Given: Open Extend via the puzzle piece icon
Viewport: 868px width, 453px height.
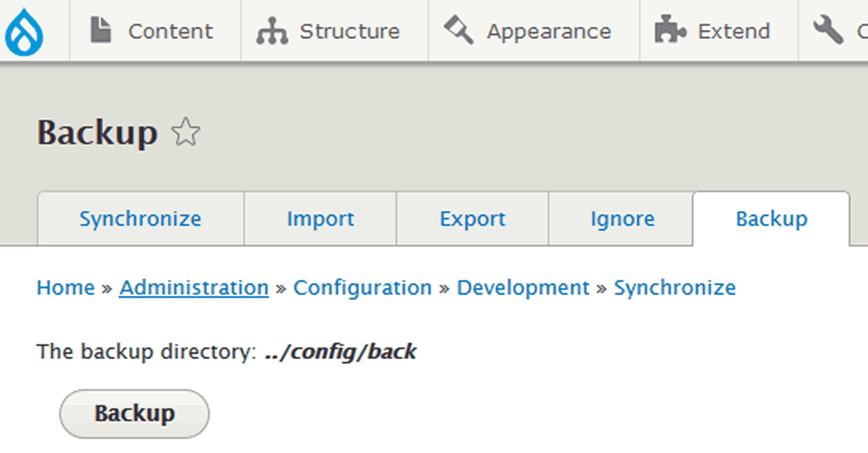Looking at the screenshot, I should tap(670, 30).
